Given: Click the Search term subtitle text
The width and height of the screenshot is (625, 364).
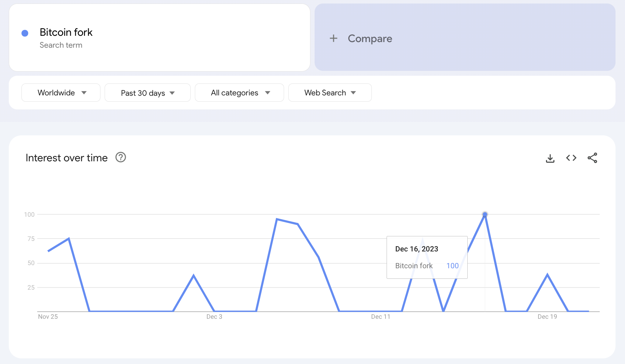Looking at the screenshot, I should [61, 45].
